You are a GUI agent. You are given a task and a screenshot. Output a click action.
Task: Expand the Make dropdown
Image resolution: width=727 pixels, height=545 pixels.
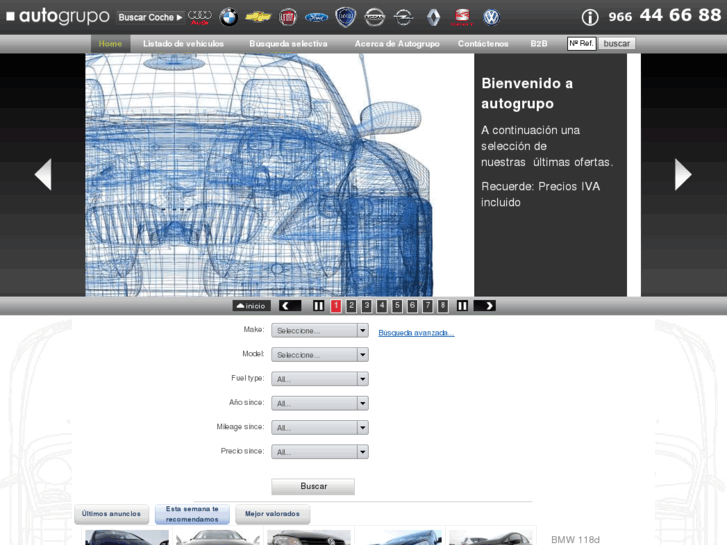(319, 331)
